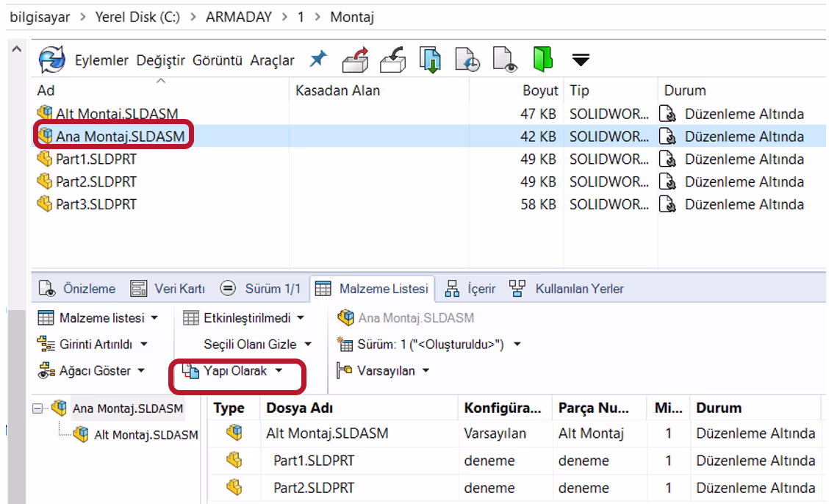Click the SOLIDWORKS PDM refresh globe icon
This screenshot has height=504, width=829.
tap(51, 60)
